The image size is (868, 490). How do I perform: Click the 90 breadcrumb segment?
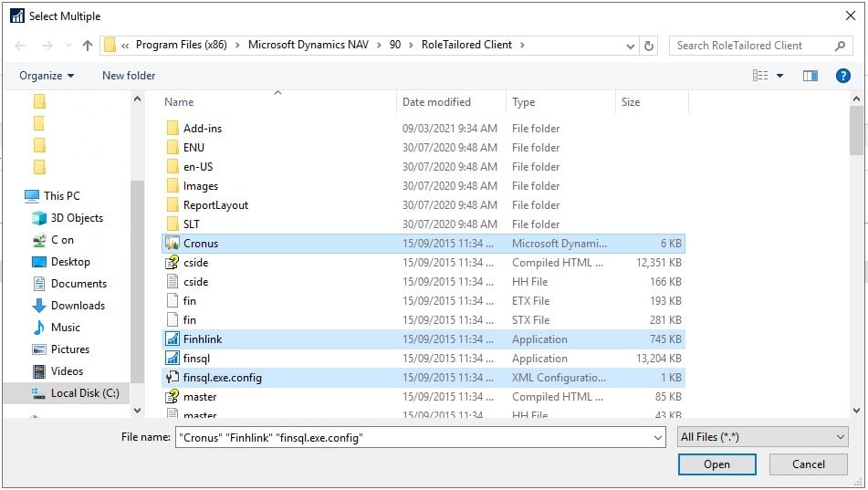click(x=394, y=45)
